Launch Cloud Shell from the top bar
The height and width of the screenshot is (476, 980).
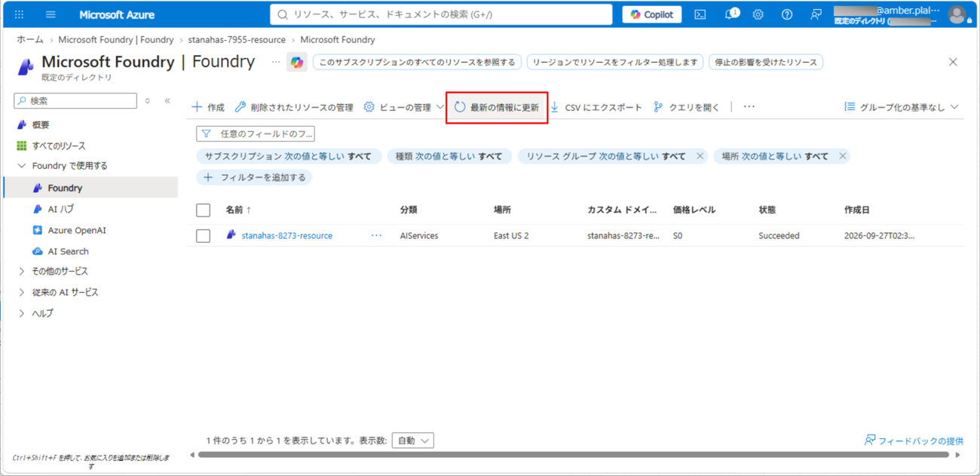pyautogui.click(x=700, y=14)
